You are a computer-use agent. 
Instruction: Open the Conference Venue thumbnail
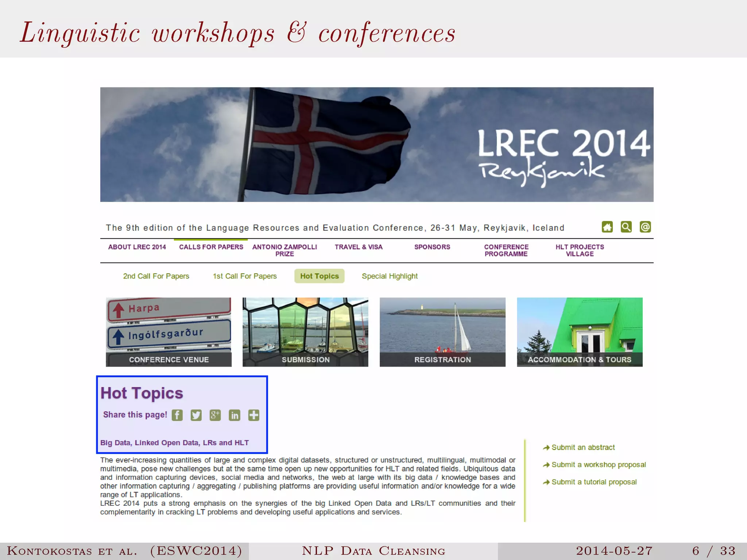(x=169, y=332)
